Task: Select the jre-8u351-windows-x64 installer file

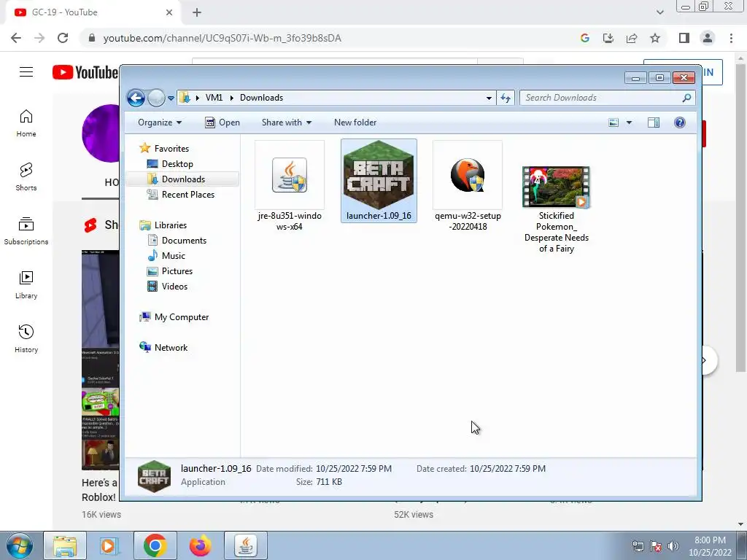Action: coord(290,186)
